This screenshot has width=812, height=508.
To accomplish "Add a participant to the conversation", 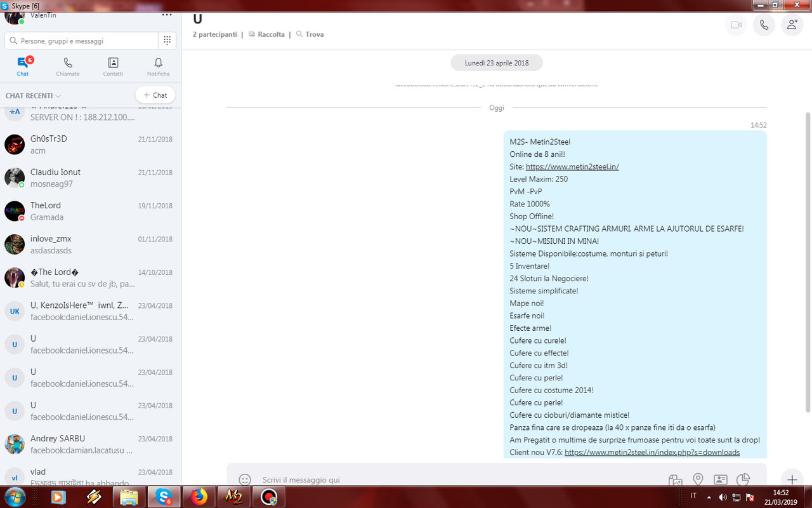I will [x=792, y=25].
